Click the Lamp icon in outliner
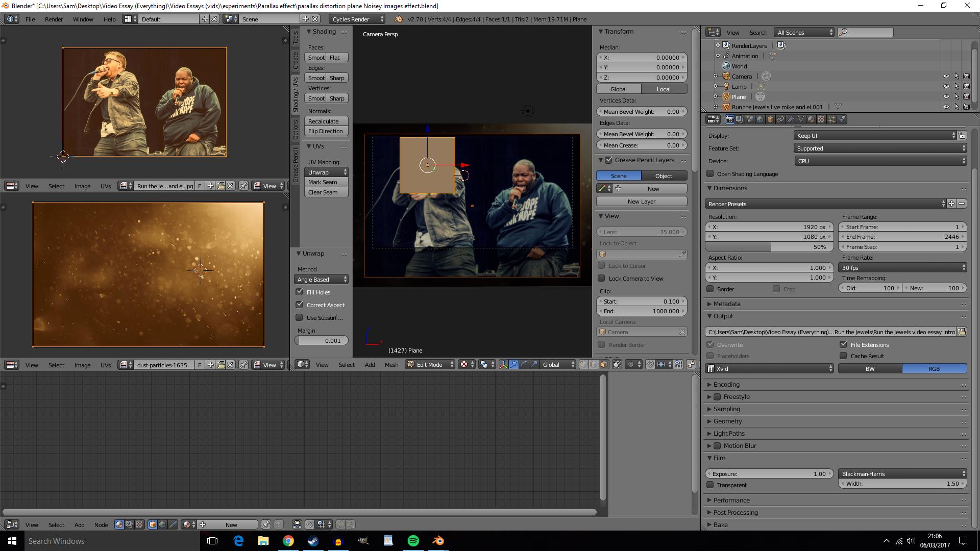The height and width of the screenshot is (551, 980). point(726,86)
